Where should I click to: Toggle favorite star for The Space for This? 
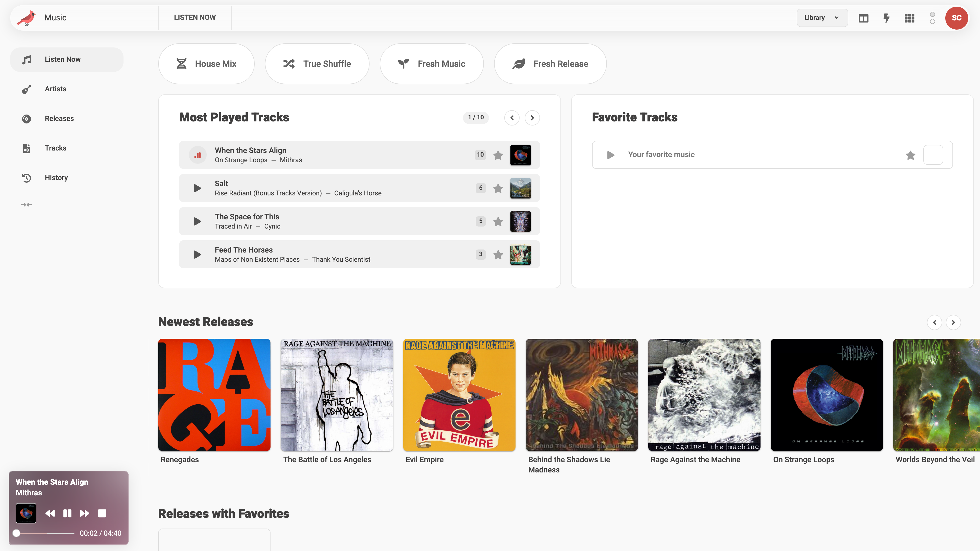(x=498, y=221)
